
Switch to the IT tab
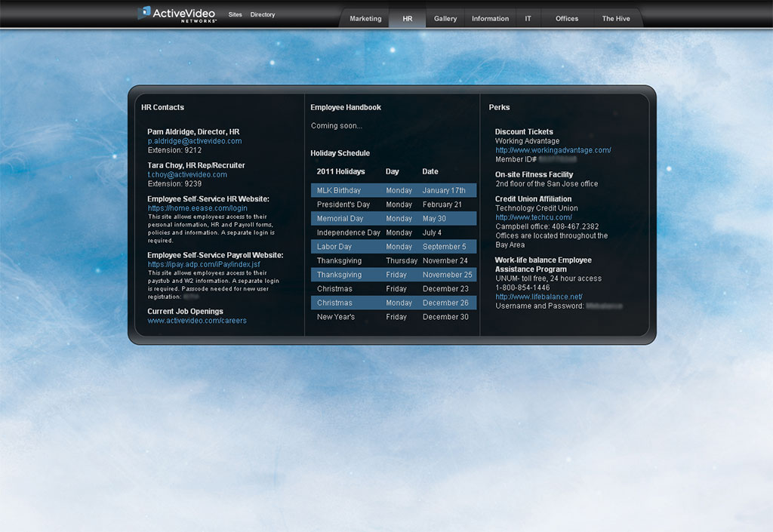(528, 19)
